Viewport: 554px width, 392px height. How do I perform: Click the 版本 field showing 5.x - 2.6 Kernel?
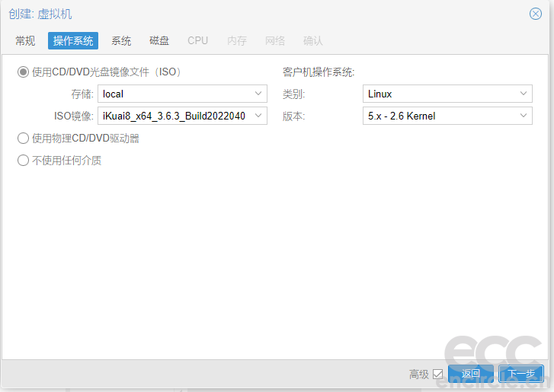(438, 116)
